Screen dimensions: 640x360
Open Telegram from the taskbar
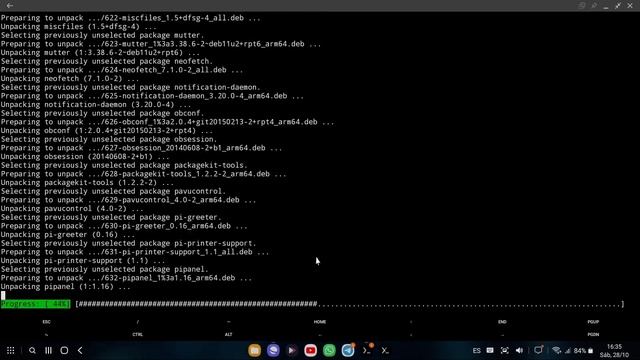coord(348,350)
